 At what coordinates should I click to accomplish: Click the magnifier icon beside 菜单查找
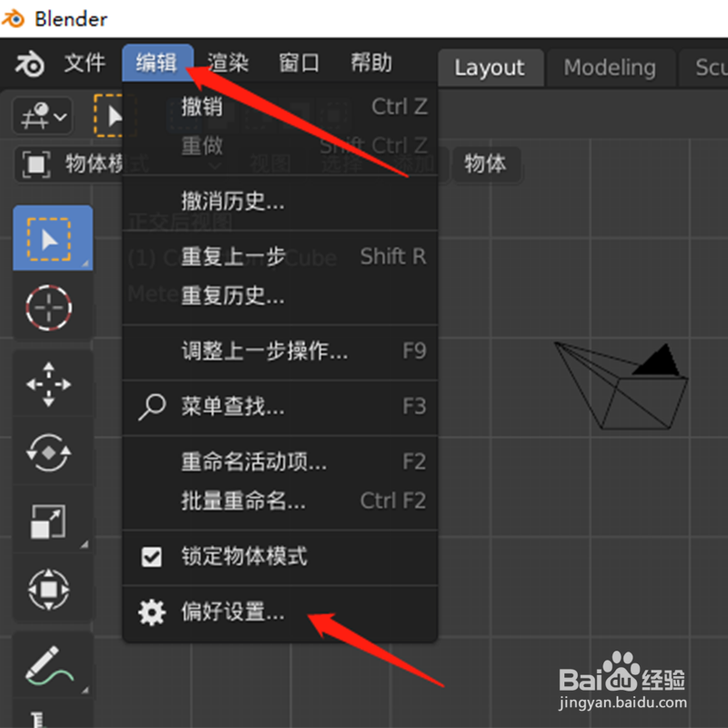click(x=152, y=407)
